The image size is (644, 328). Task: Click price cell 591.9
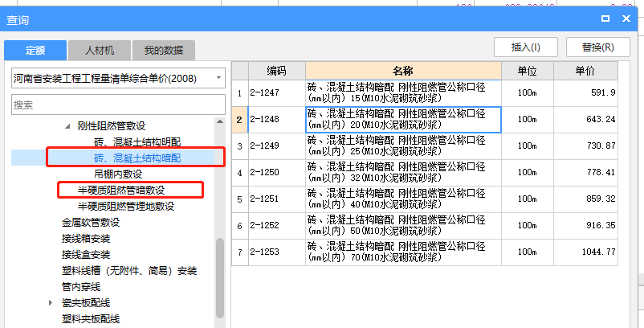click(x=585, y=93)
